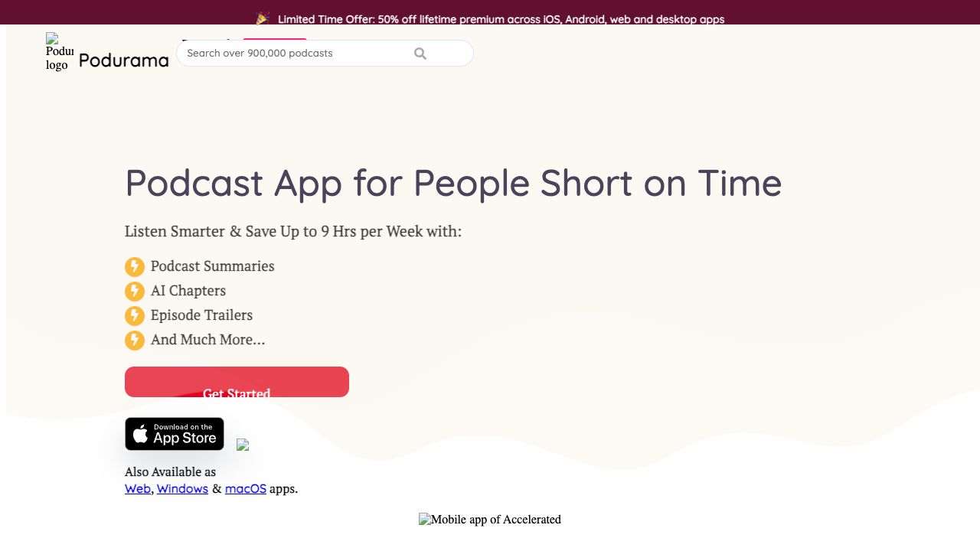Viewport: 980px width, 551px height.
Task: Open the Download on the App Store badge
Action: [x=175, y=434]
